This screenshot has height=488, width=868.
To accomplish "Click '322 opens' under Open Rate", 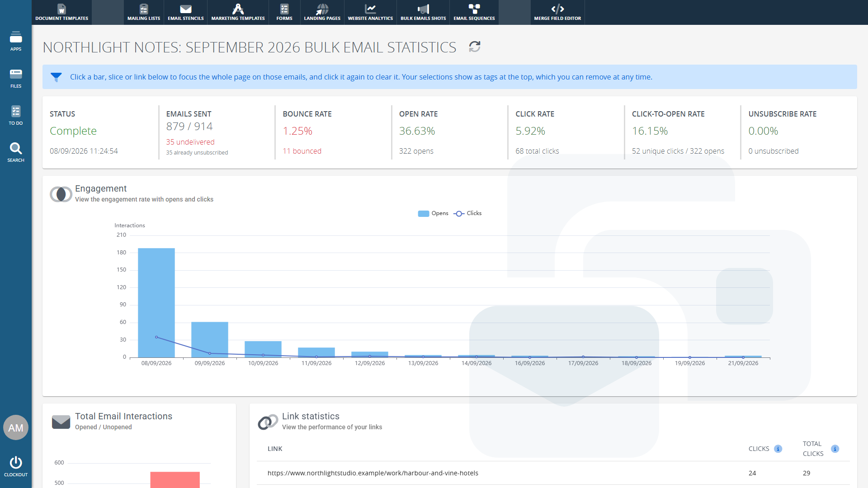I will coord(416,151).
